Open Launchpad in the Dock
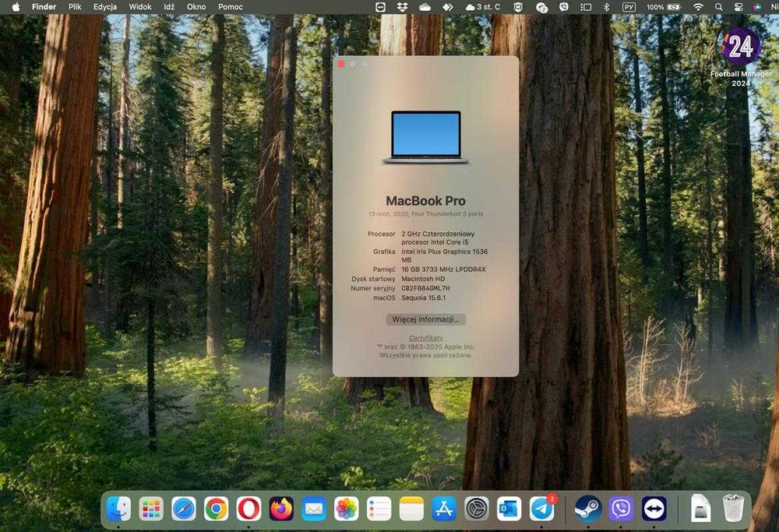Screen dimensions: 779x532 [151, 509]
